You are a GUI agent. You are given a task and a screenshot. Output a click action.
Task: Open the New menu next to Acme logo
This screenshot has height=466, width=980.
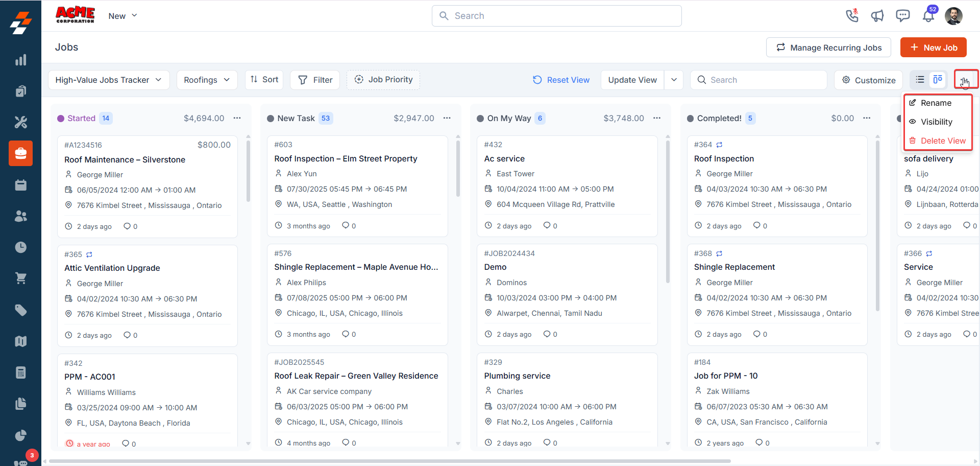[x=122, y=16]
